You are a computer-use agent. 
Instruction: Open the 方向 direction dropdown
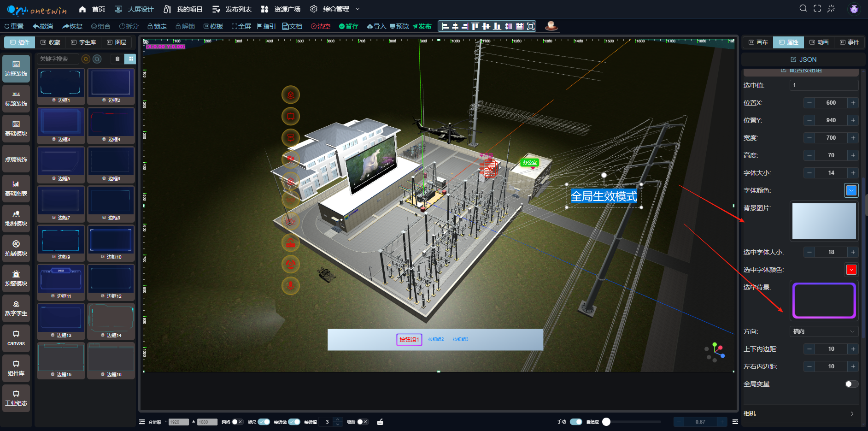(824, 331)
